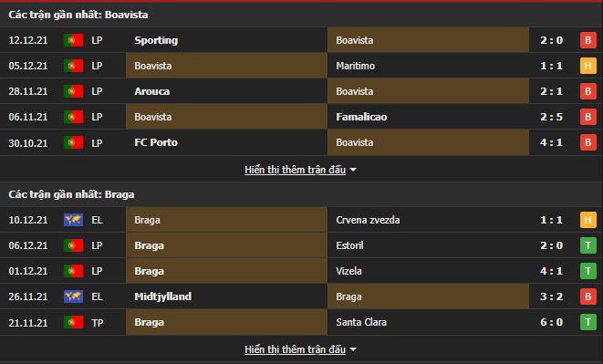Click the Santa Clara team name
The height and width of the screenshot is (364, 603).
point(361,322)
